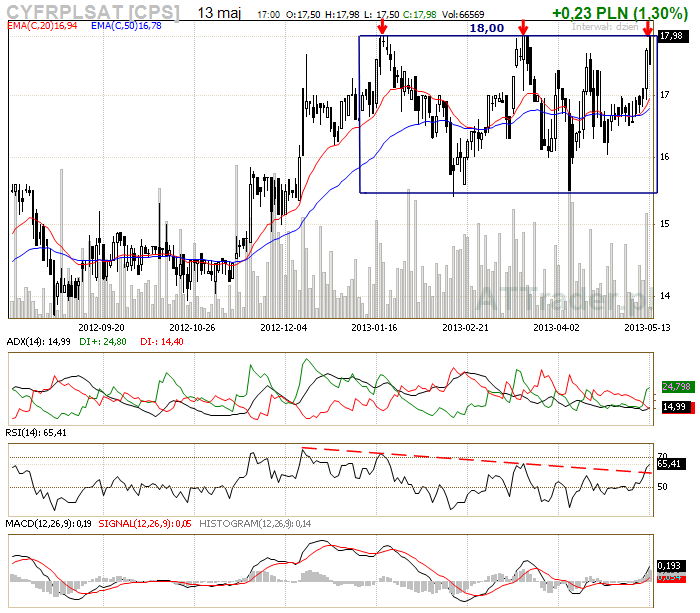The width and height of the screenshot is (700, 613).
Task: Click the 65,41 RSI value tag
Action: coord(669,464)
